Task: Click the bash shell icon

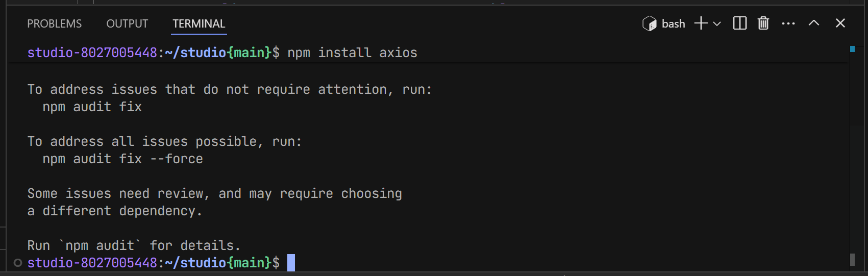Action: pyautogui.click(x=649, y=23)
